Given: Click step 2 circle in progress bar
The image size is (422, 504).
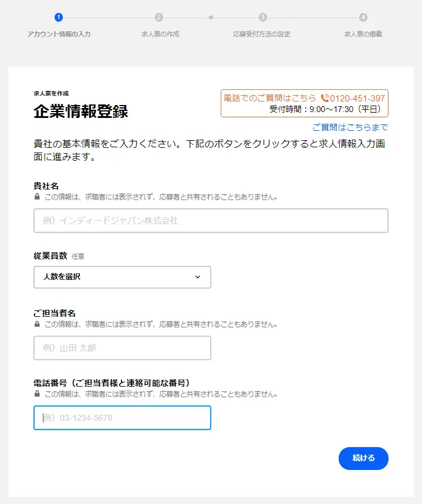Looking at the screenshot, I should coord(159,18).
